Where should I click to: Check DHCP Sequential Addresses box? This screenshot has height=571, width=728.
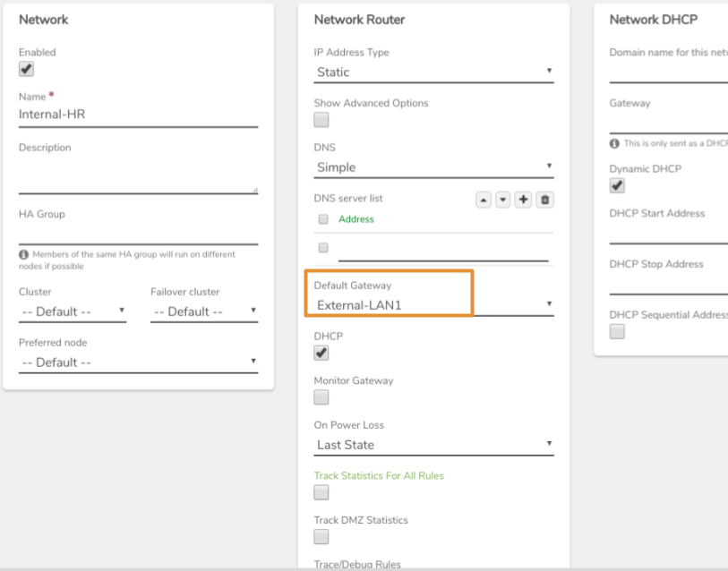(617, 332)
